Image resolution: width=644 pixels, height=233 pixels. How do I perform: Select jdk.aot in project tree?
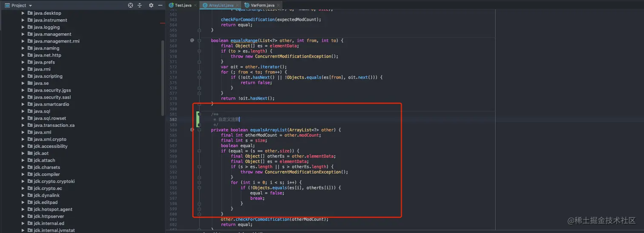pyautogui.click(x=41, y=153)
